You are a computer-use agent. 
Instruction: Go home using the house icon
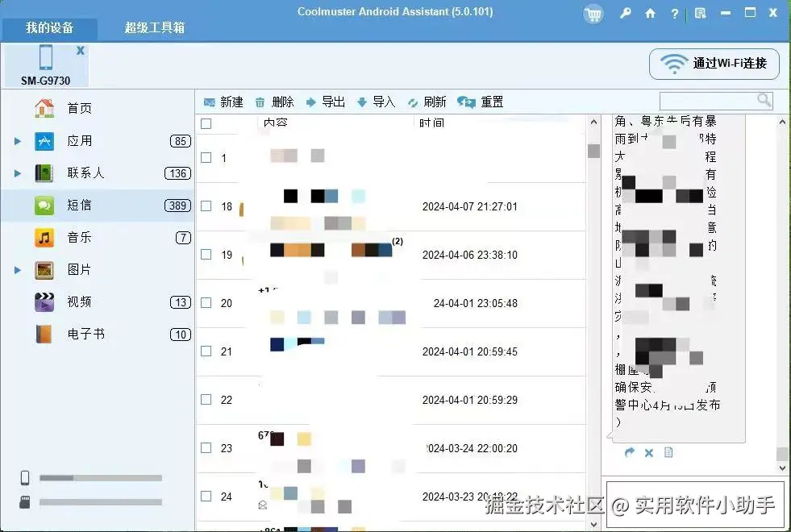pos(651,15)
